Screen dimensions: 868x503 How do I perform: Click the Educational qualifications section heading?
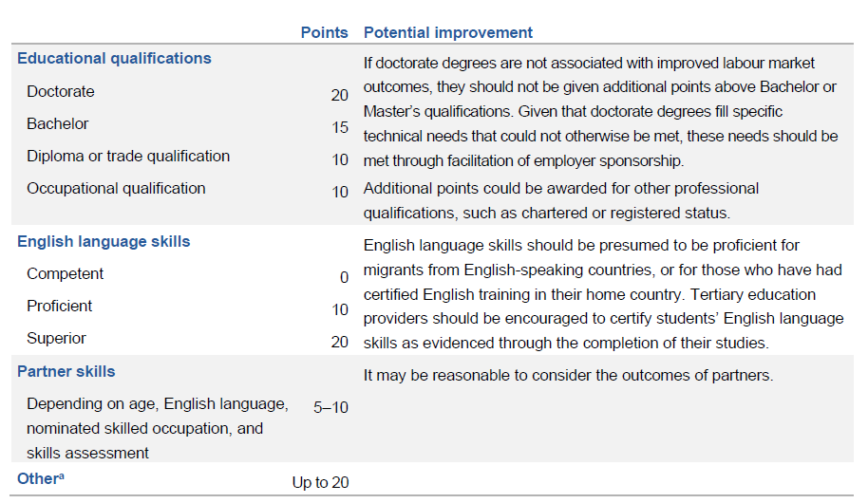tap(114, 58)
